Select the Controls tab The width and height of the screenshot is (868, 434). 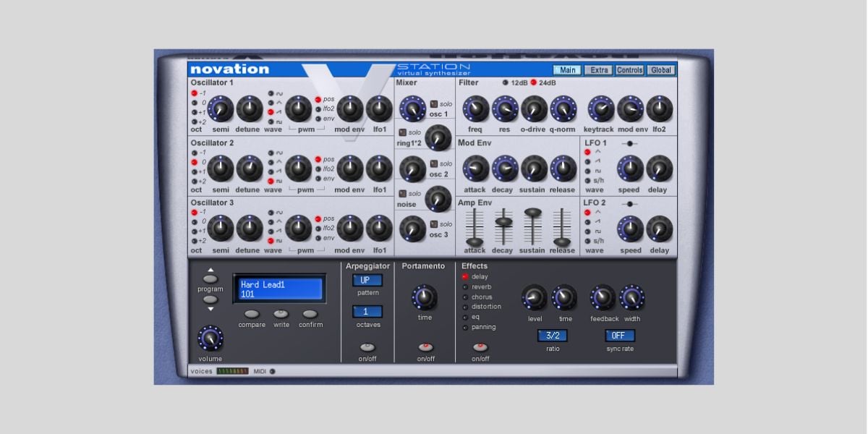(x=629, y=70)
